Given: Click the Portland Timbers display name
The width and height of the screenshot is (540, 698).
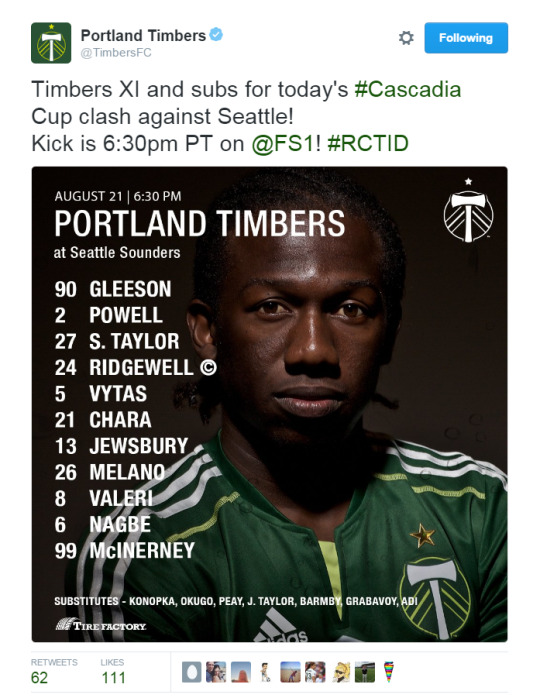Looking at the screenshot, I should [143, 35].
